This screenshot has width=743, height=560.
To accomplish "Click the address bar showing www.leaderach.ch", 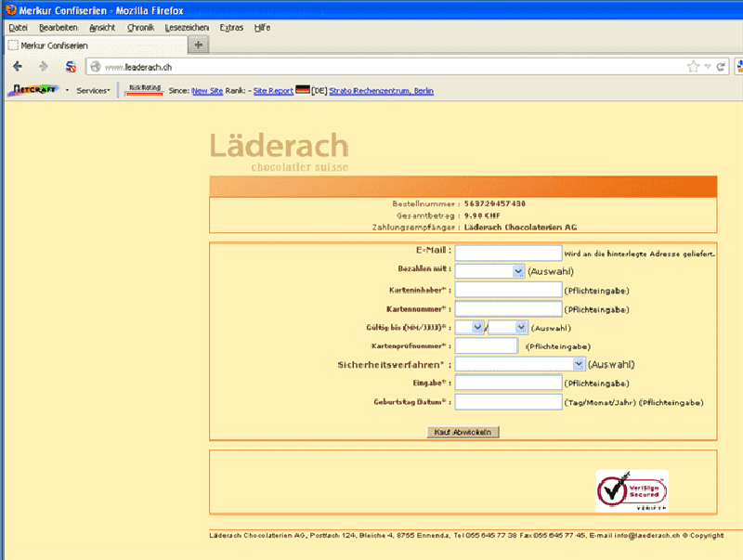I will click(385, 67).
